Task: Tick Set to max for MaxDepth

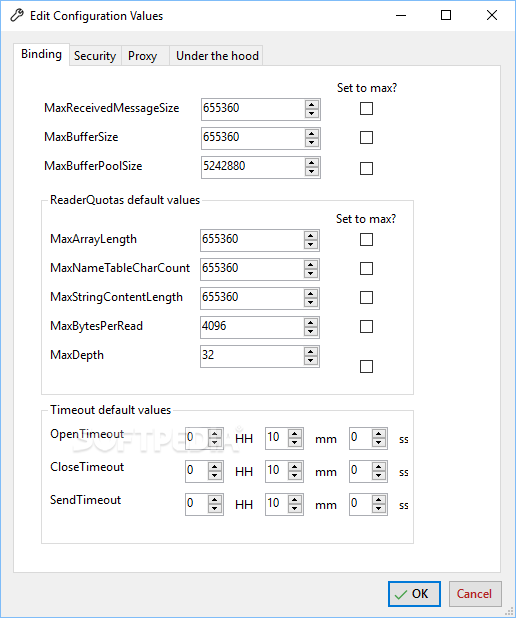Action: [366, 367]
